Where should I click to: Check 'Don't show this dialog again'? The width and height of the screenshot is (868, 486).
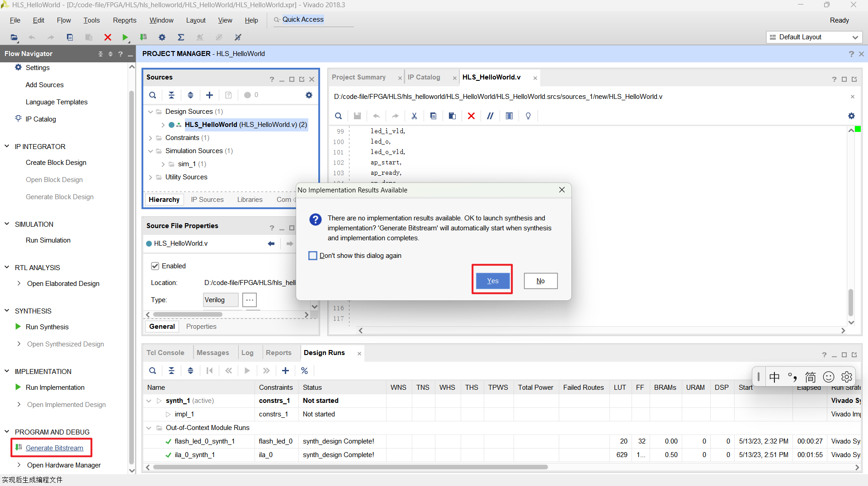click(313, 256)
